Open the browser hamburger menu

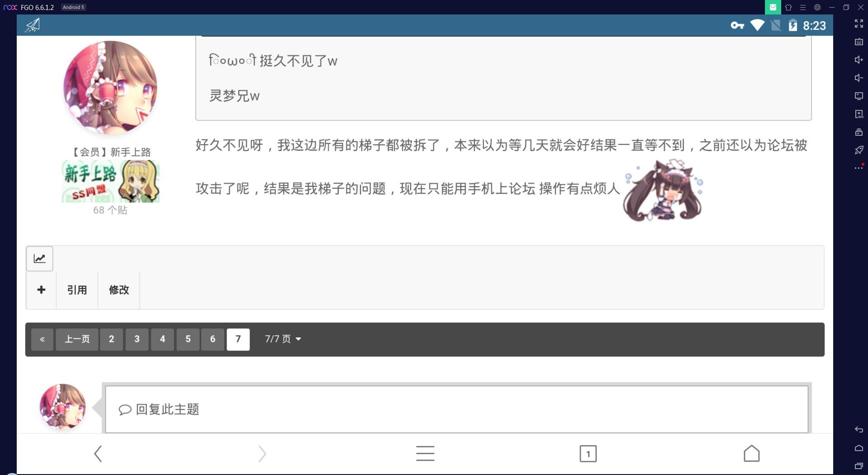coord(425,454)
